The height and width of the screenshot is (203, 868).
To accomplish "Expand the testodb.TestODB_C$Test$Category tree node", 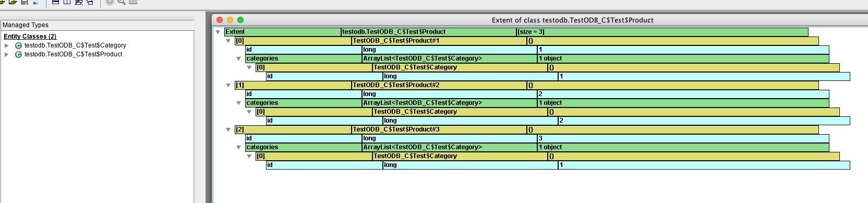I will coord(7,45).
